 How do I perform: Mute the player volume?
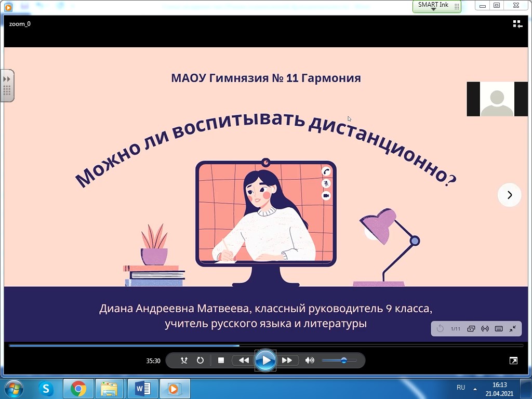(x=310, y=360)
